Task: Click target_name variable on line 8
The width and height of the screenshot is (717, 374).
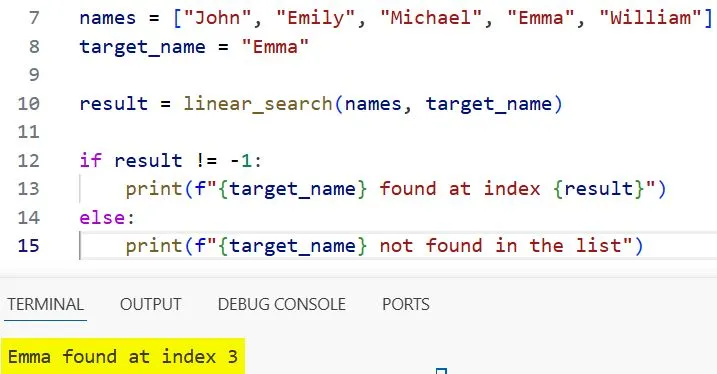Action: pos(143,48)
